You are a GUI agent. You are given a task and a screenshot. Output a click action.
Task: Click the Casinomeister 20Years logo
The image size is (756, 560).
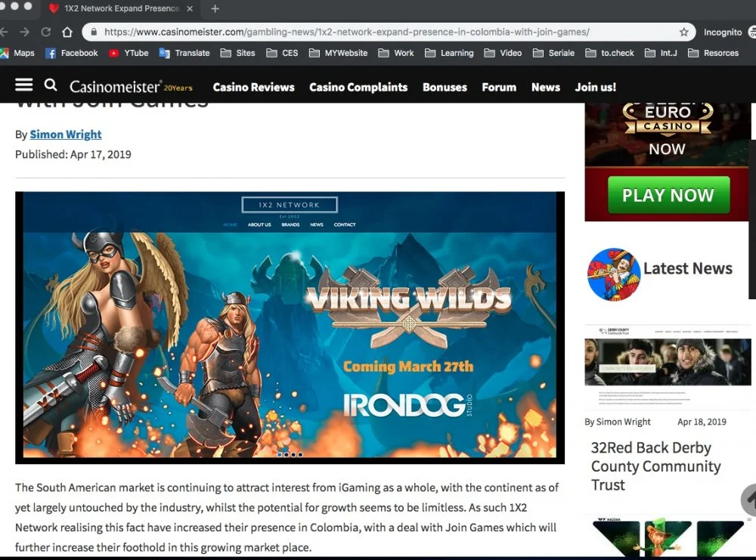131,87
